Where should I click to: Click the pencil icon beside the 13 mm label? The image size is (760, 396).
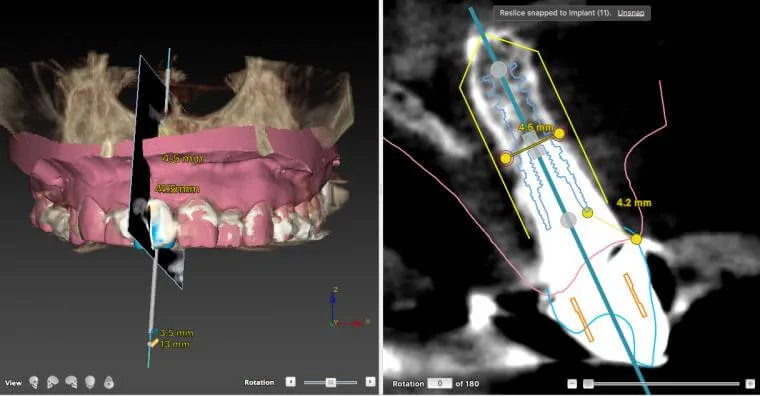[153, 344]
